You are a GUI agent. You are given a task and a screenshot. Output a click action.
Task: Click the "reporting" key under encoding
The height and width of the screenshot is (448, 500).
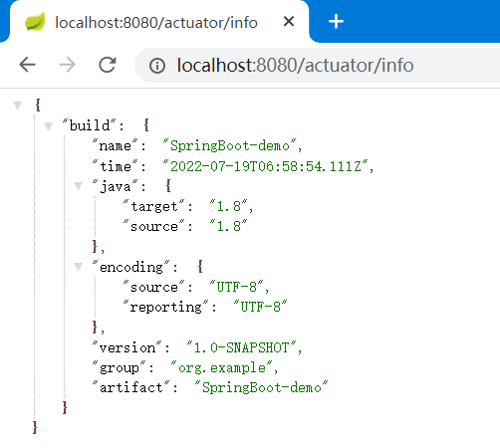point(165,307)
